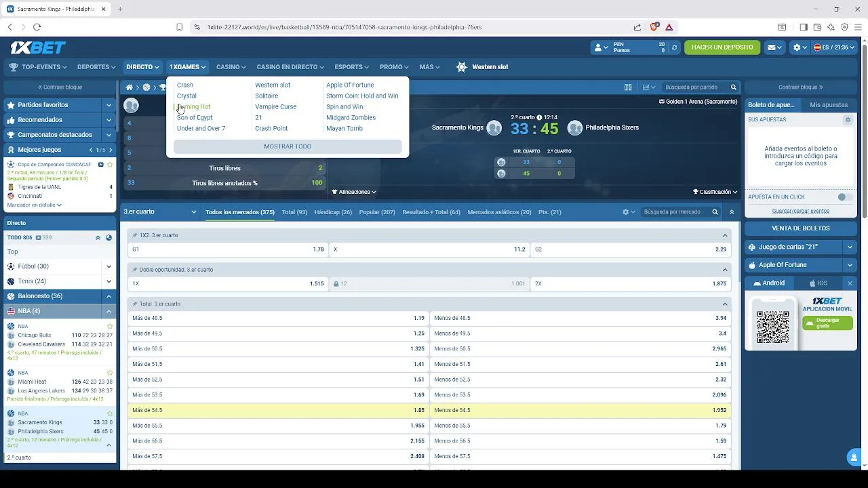The image size is (868, 488).
Task: Reload the browser page
Action: [x=37, y=27]
